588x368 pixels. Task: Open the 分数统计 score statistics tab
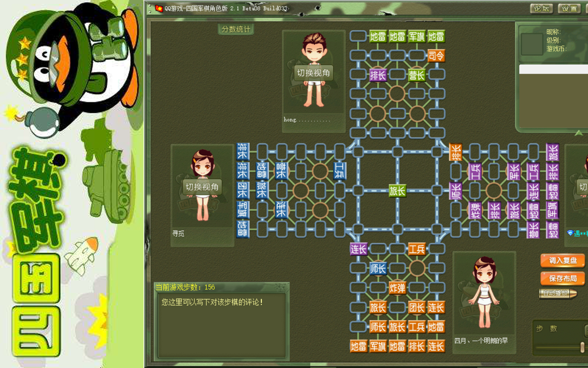tap(236, 29)
